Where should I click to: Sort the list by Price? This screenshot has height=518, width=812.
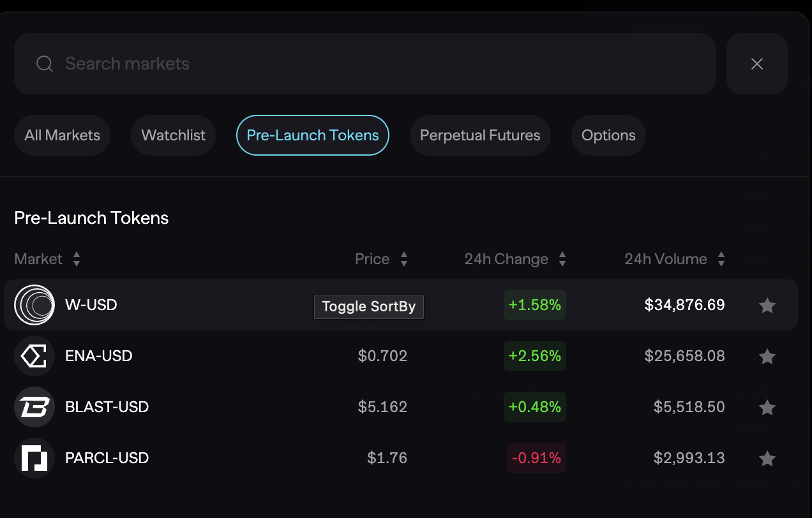tap(403, 259)
